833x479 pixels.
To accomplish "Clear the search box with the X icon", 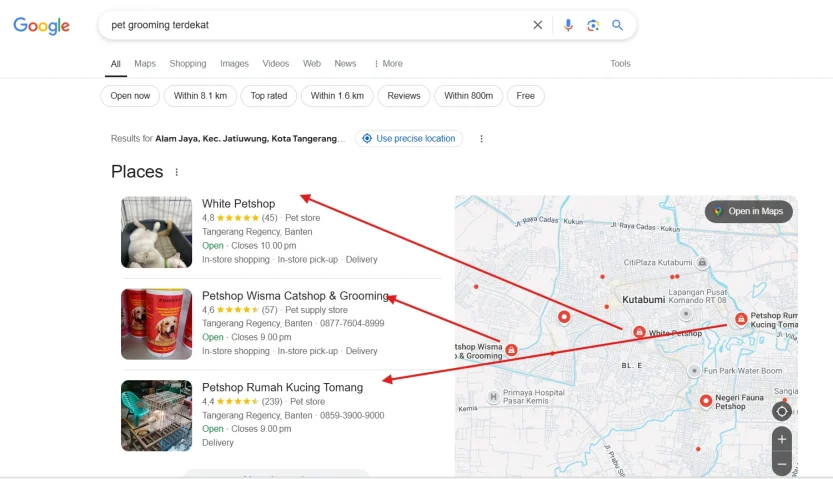I will pos(538,25).
